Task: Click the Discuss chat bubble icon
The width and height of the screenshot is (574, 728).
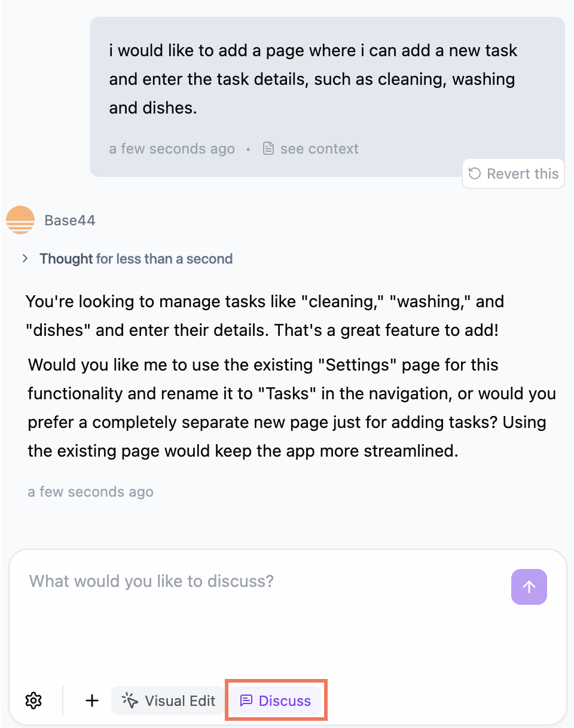Action: (x=246, y=701)
